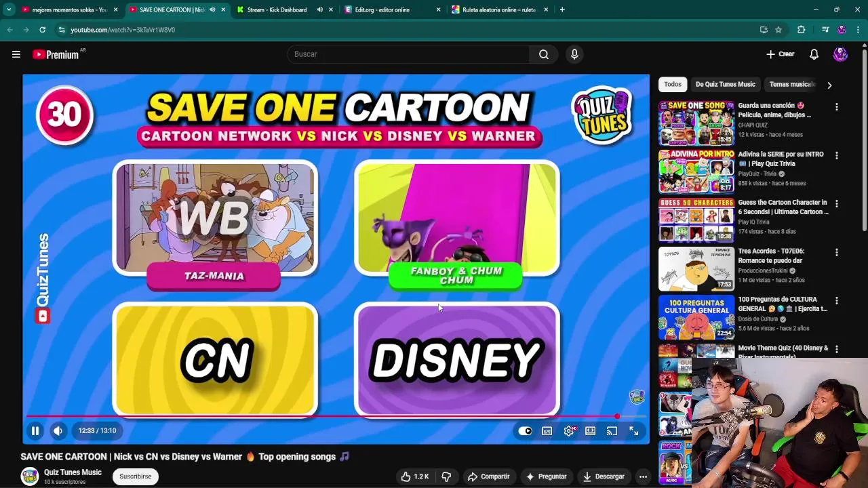The width and height of the screenshot is (868, 488).
Task: Toggle subtitles in the player
Action: (x=547, y=431)
